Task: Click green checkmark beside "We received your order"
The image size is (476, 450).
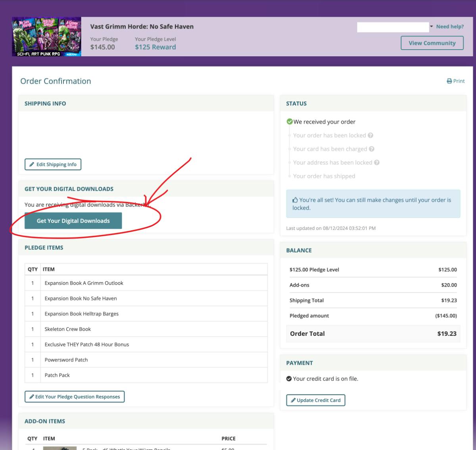Action: (x=290, y=122)
